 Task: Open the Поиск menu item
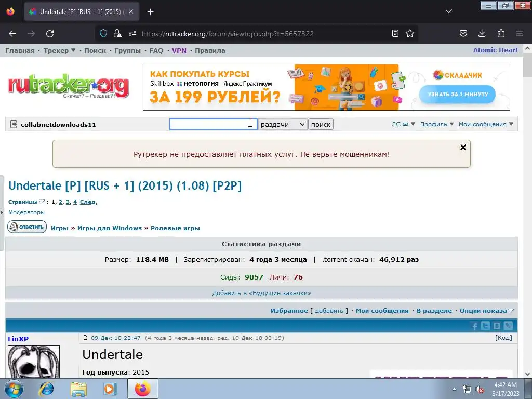point(95,50)
